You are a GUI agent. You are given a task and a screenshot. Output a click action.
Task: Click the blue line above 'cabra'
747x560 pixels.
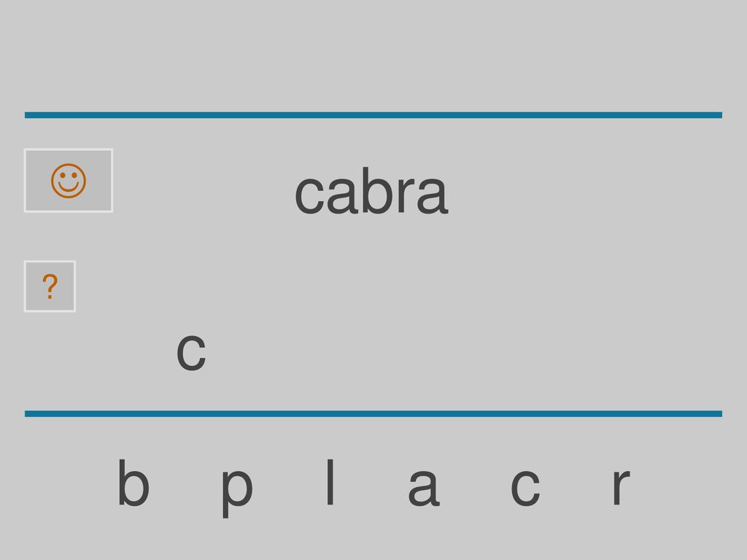coord(373,114)
